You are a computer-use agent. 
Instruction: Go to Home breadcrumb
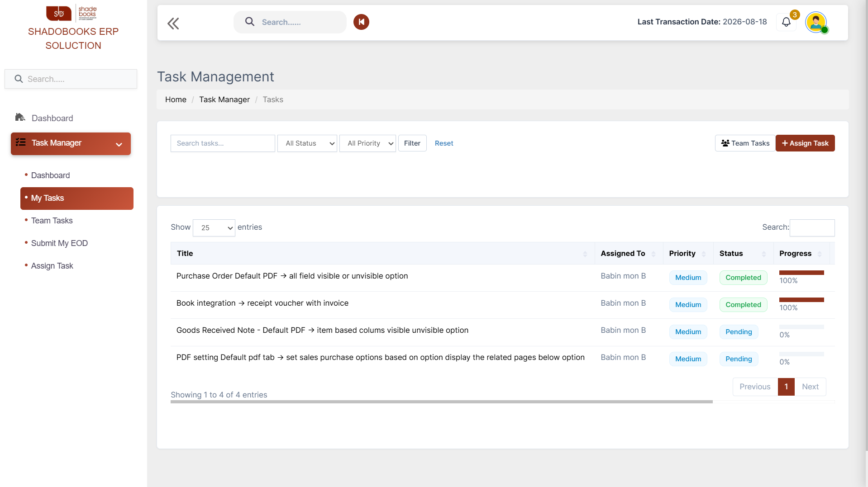(x=176, y=99)
